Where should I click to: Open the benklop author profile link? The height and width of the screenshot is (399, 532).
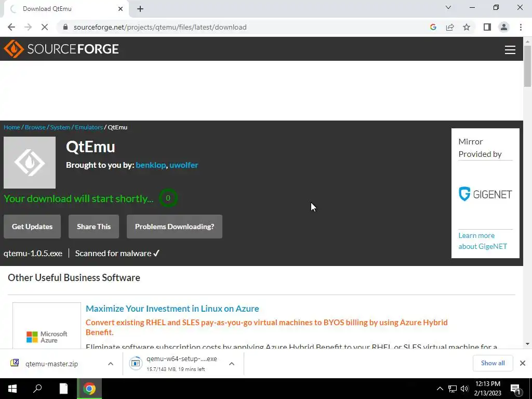151,165
